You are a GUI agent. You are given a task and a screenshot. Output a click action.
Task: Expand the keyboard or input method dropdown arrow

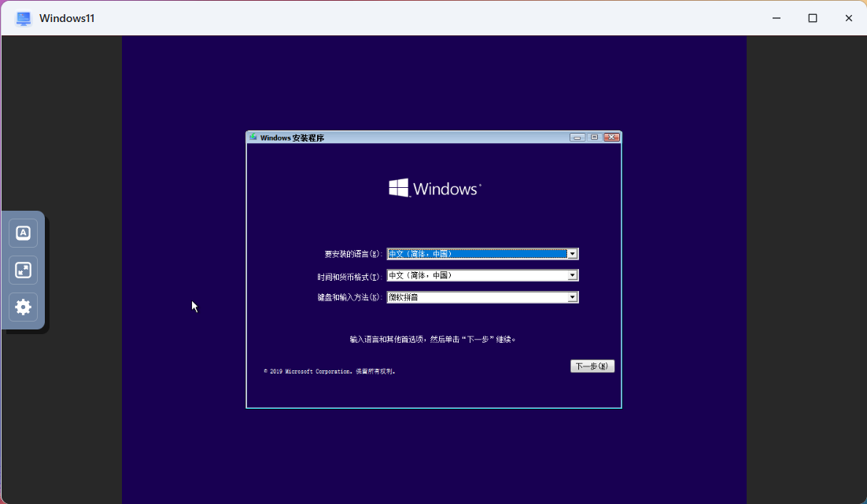coord(572,297)
